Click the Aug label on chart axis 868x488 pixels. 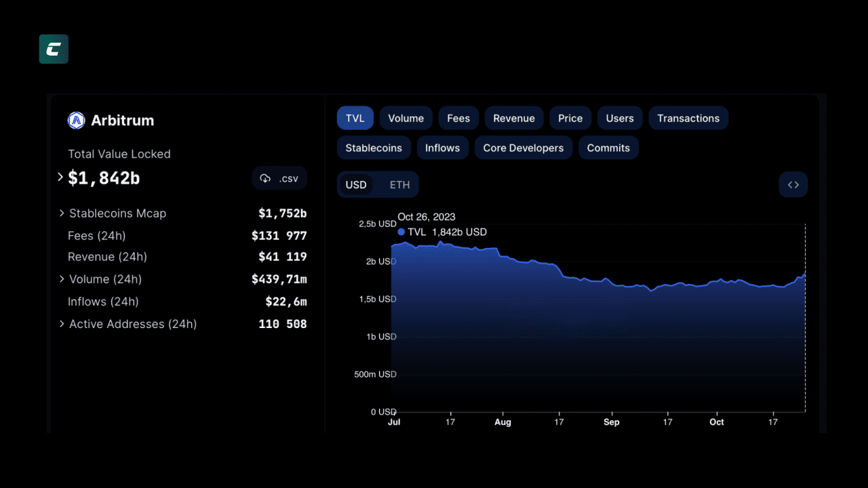coord(502,422)
